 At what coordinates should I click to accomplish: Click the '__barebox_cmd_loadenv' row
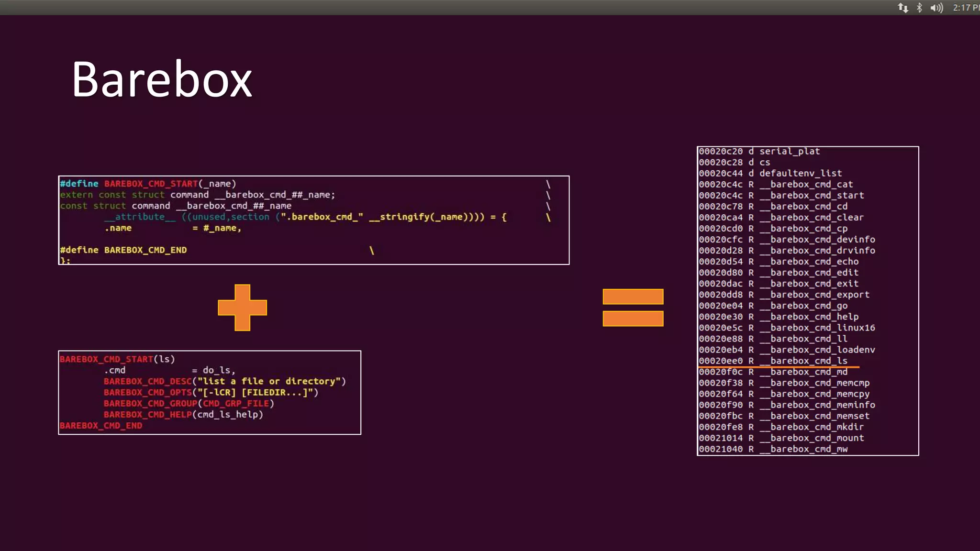click(x=787, y=350)
